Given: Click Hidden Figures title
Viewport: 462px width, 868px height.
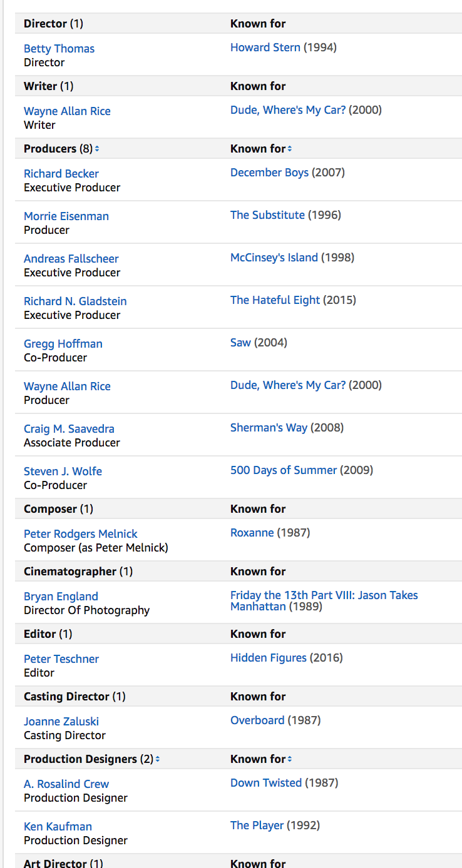Looking at the screenshot, I should pos(269,658).
